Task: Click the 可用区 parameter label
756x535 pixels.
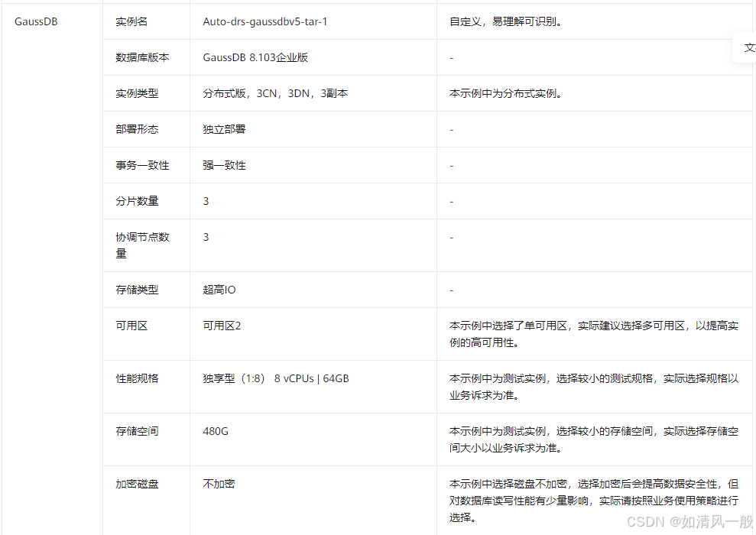Action: click(131, 326)
